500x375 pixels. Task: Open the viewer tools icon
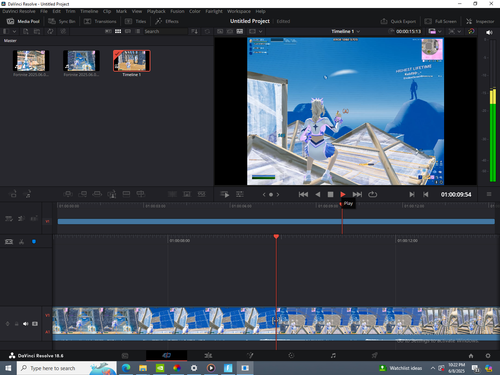pos(240,194)
